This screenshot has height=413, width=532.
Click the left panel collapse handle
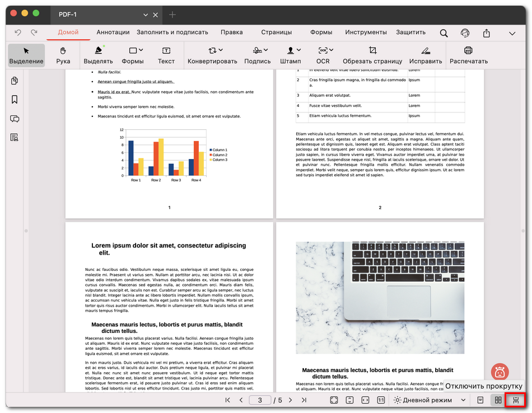[26, 231]
